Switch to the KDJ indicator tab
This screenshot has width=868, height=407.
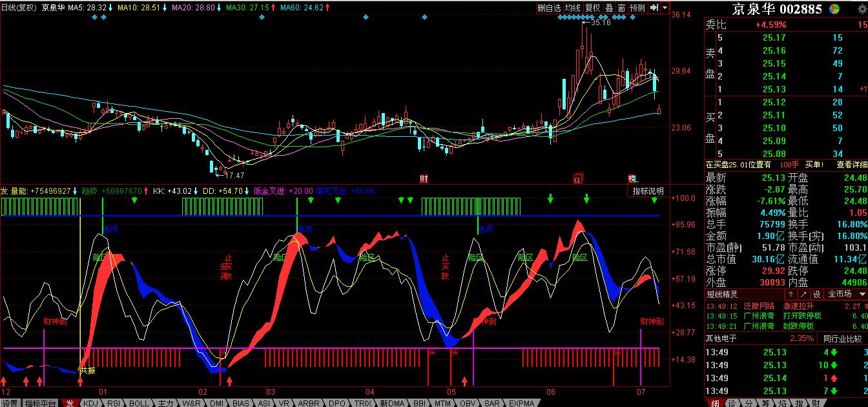coord(92,402)
